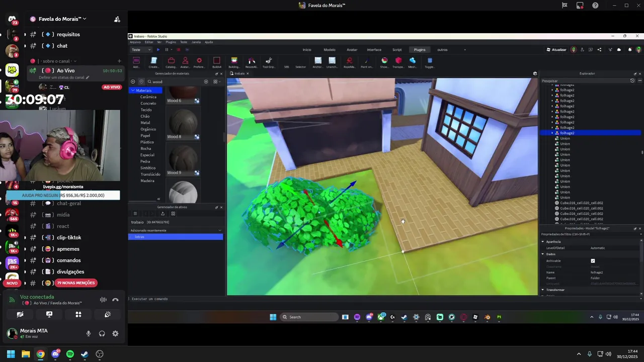Open Studio notifications bell
644x362 pixels.
pyautogui.click(x=629, y=50)
